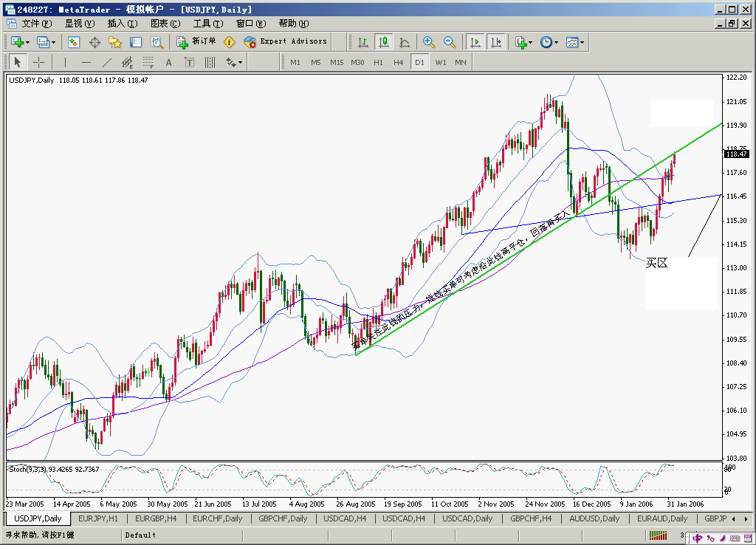
Task: Expand the profiles dropdown arrow
Action: coord(53,42)
